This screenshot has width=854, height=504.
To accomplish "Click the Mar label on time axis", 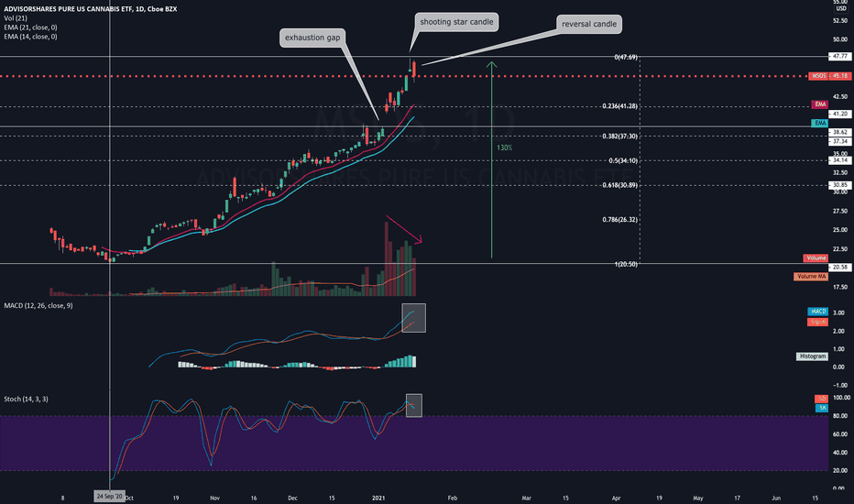I will coord(526,498).
